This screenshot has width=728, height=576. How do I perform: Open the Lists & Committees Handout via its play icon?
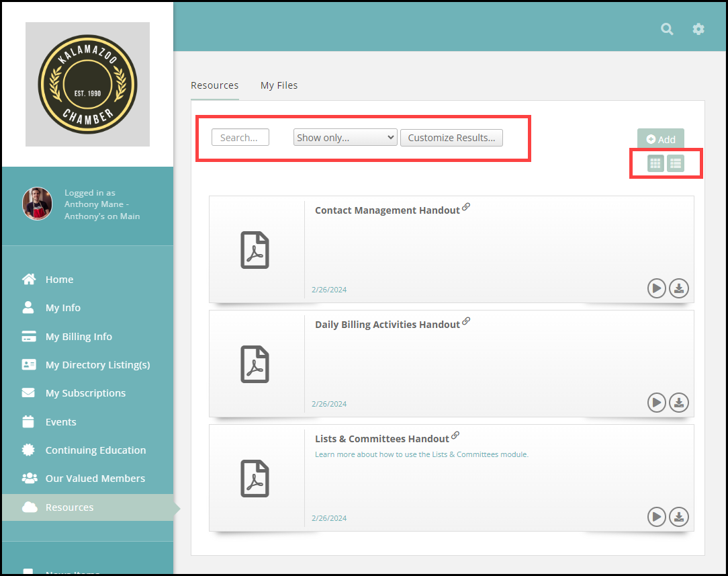[656, 517]
